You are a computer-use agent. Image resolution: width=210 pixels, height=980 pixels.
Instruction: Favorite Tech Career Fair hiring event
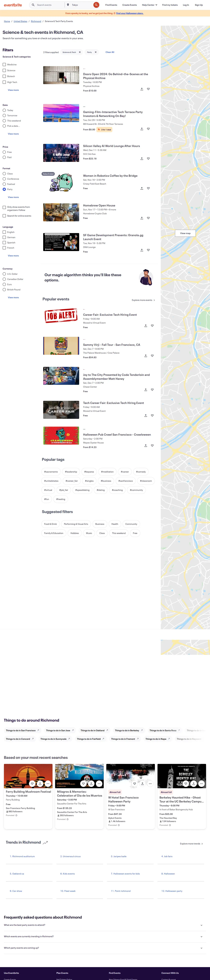pos(152,415)
